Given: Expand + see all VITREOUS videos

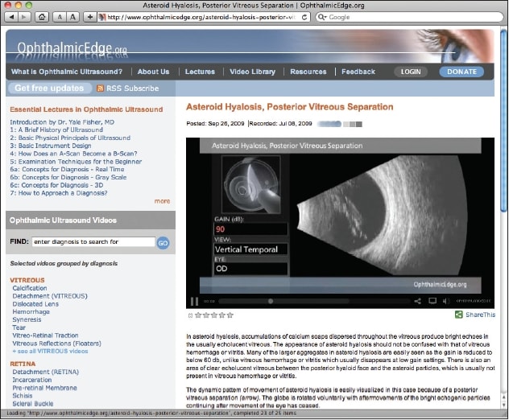Looking at the screenshot, I should pyautogui.click(x=50, y=352).
